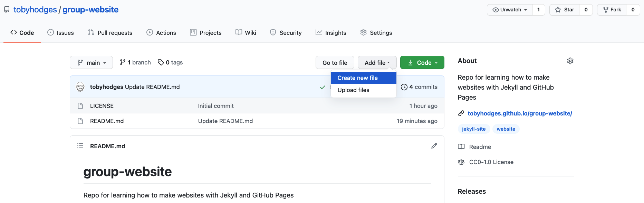Open Update README.md commit in file row

(225, 121)
